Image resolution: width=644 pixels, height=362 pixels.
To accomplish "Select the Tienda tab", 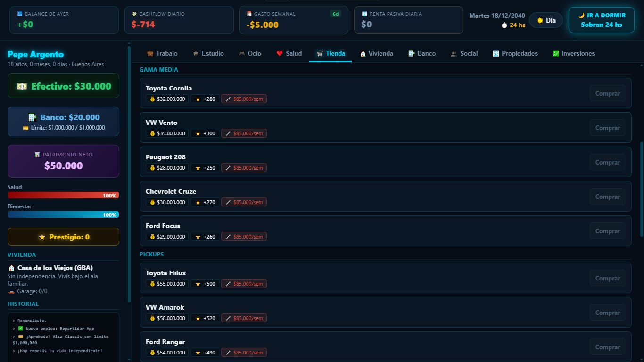I will point(330,54).
